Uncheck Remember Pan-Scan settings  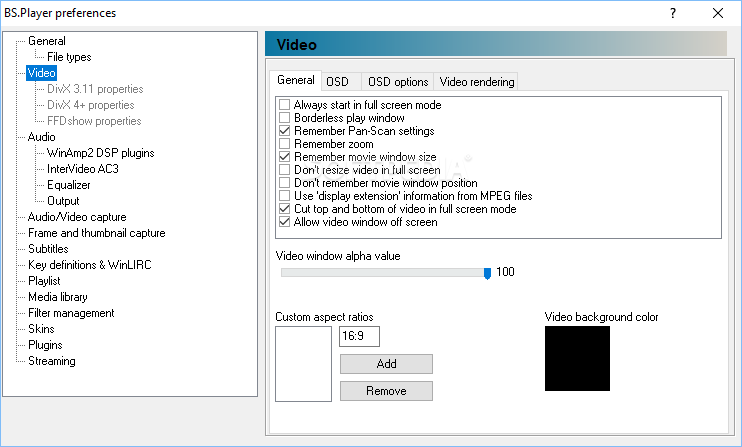[x=284, y=131]
